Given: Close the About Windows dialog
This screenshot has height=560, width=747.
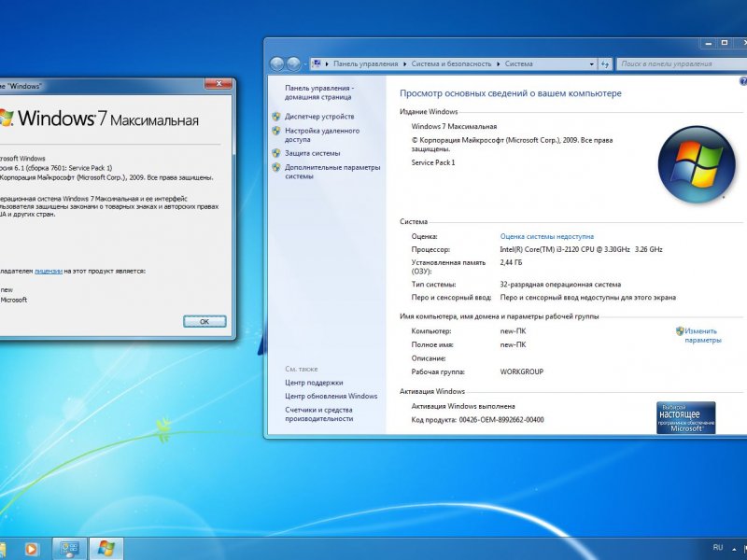Looking at the screenshot, I should pyautogui.click(x=218, y=84).
